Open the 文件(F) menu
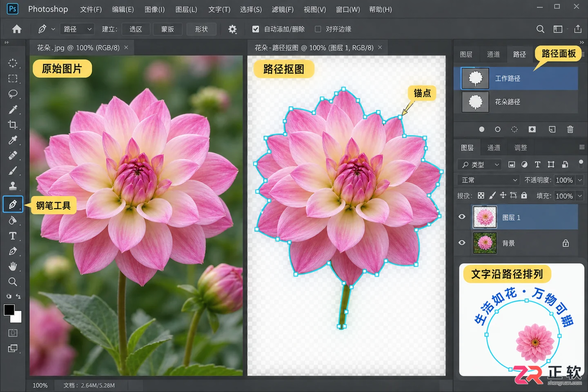 91,9
